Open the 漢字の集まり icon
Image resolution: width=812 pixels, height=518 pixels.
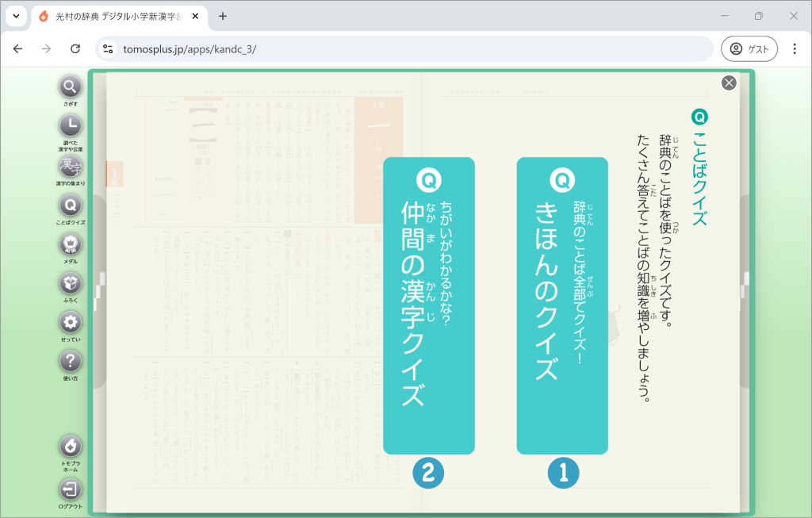click(71, 167)
